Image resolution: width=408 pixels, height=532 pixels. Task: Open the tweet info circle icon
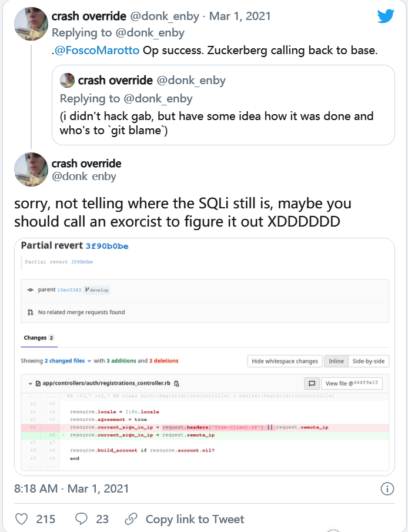tap(387, 489)
